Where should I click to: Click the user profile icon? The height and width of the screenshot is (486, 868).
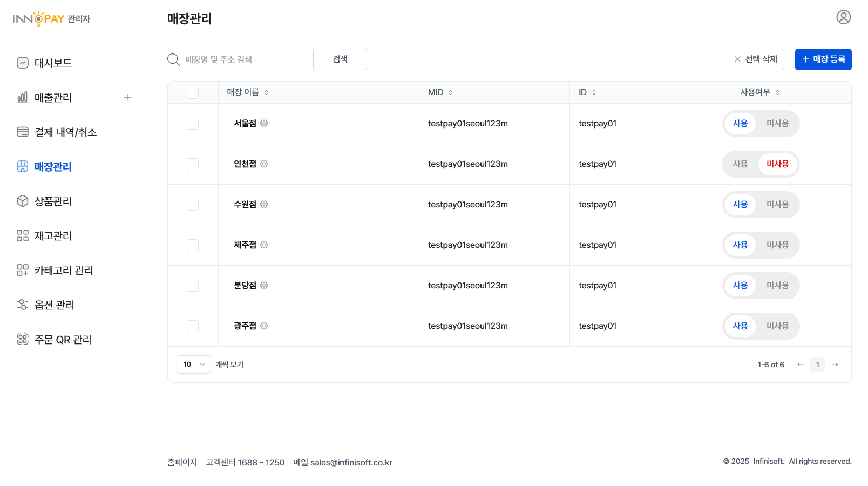click(843, 17)
